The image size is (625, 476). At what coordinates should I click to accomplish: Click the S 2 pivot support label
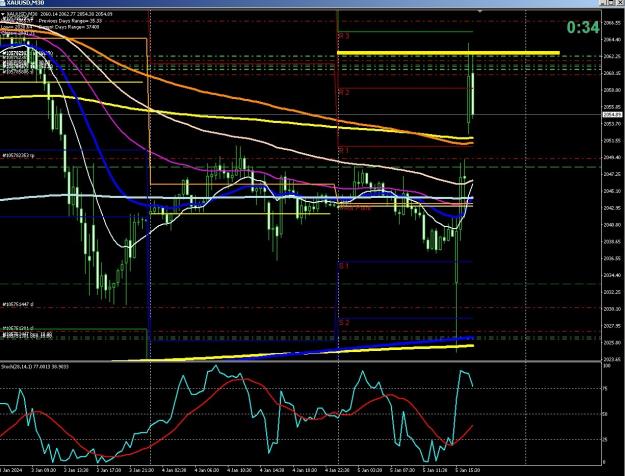[344, 323]
